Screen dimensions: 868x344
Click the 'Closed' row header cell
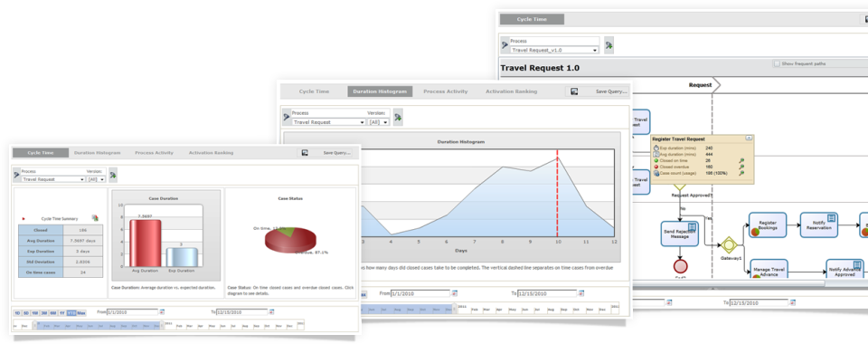pos(41,230)
